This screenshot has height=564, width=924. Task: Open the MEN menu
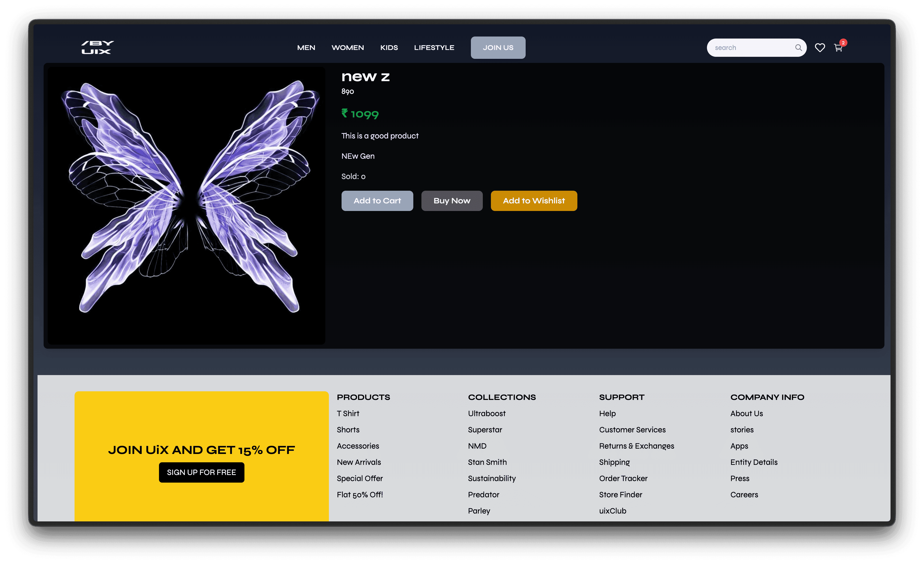coord(306,48)
